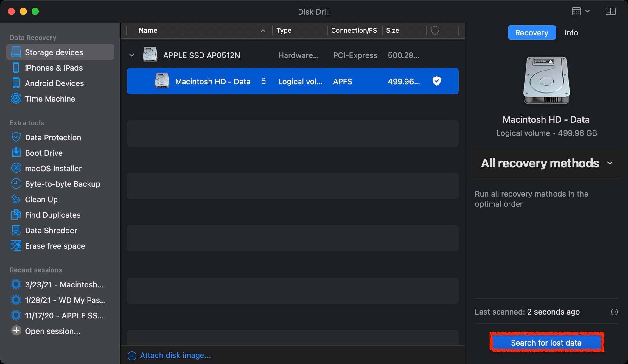Sort by the Connection/FS column header

click(354, 30)
